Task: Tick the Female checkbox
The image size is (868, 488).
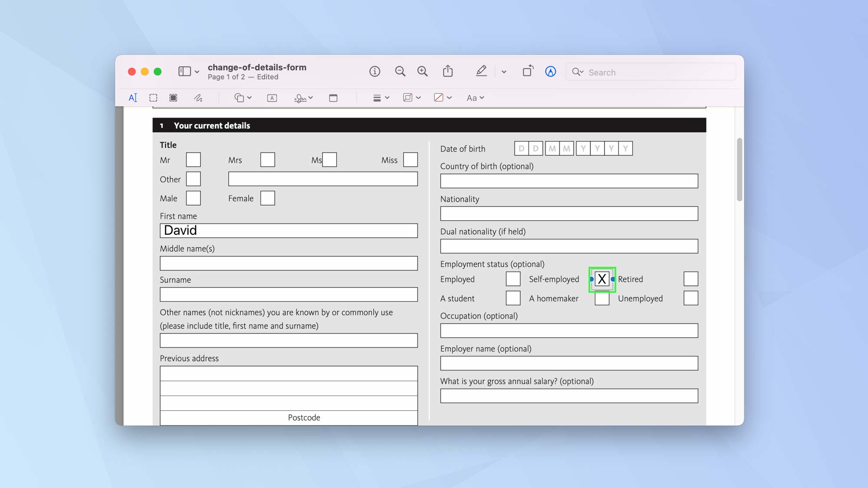Action: coord(267,198)
